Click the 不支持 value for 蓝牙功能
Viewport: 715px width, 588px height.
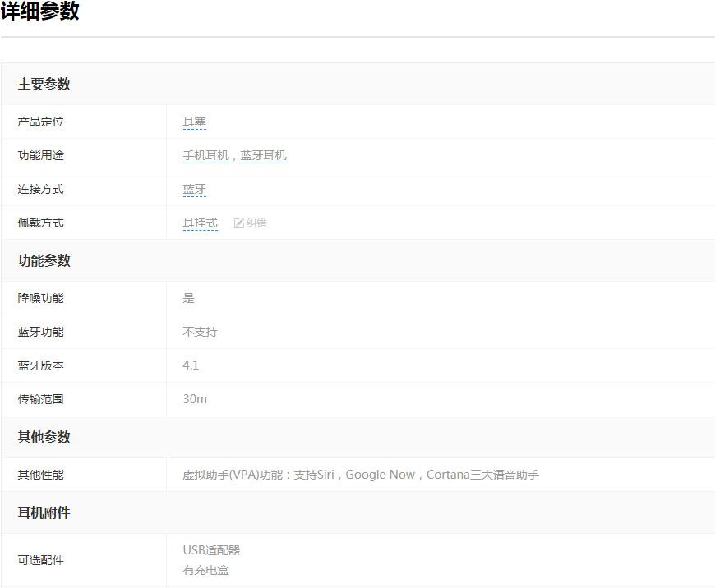coord(200,333)
